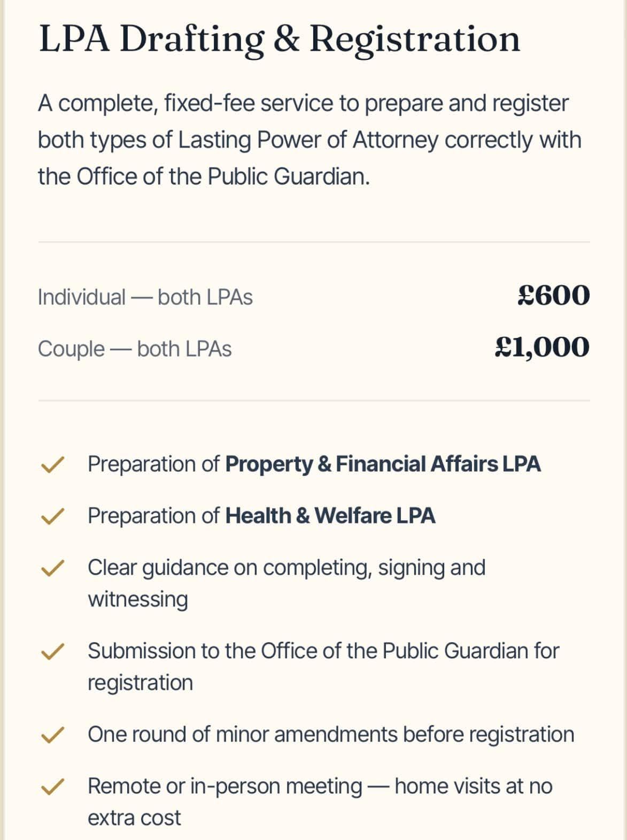This screenshot has height=840, width=627.
Task: Click the fixed-fee service description paragraph
Action: (x=309, y=140)
